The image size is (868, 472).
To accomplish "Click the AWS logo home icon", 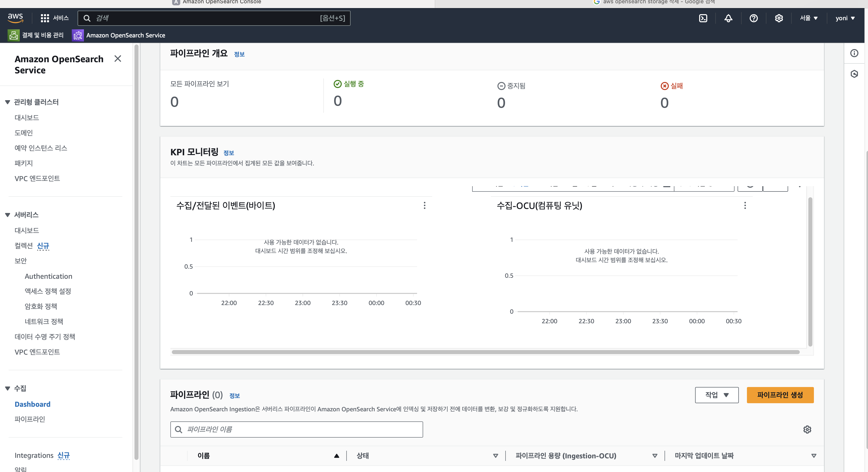I will (x=15, y=18).
